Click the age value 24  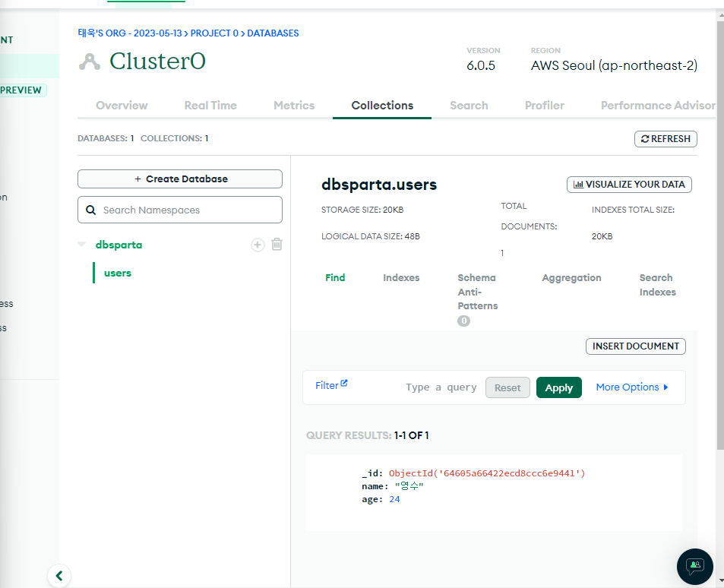coord(394,499)
